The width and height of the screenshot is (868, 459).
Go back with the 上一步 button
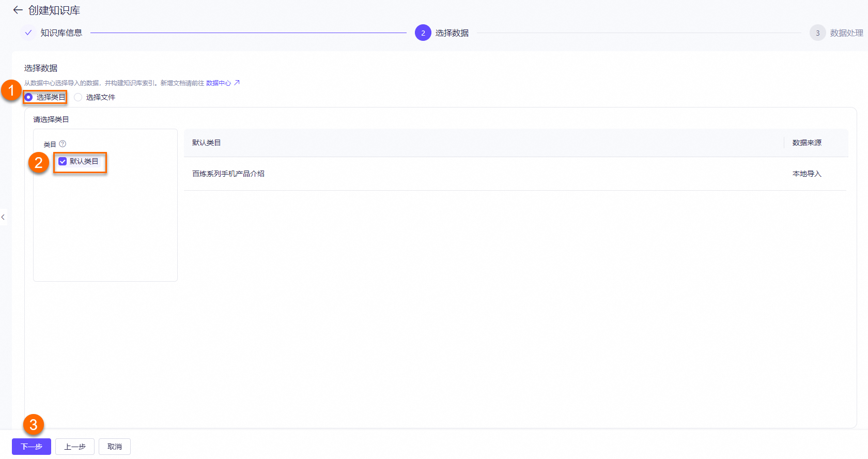(75, 447)
